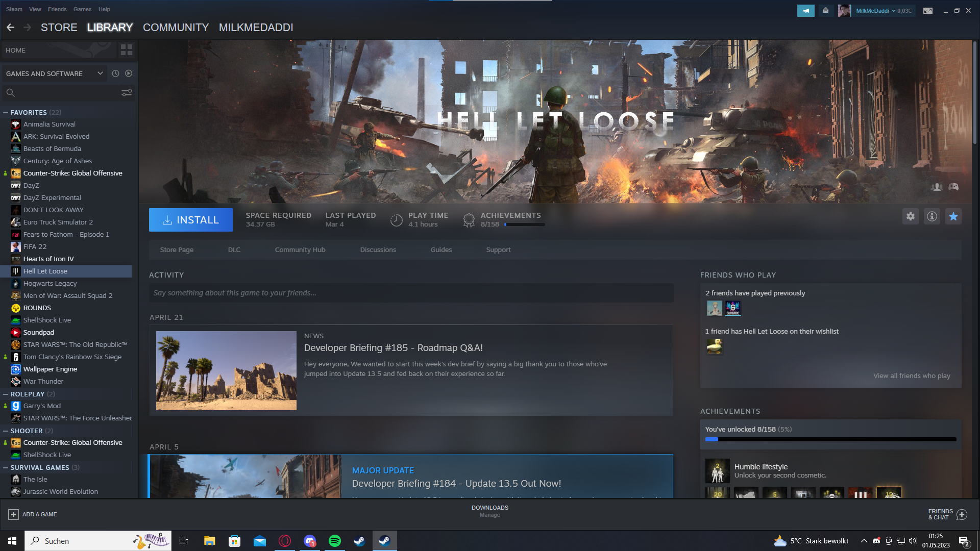Click the friends icon on banner
980x551 pixels.
[x=937, y=187]
